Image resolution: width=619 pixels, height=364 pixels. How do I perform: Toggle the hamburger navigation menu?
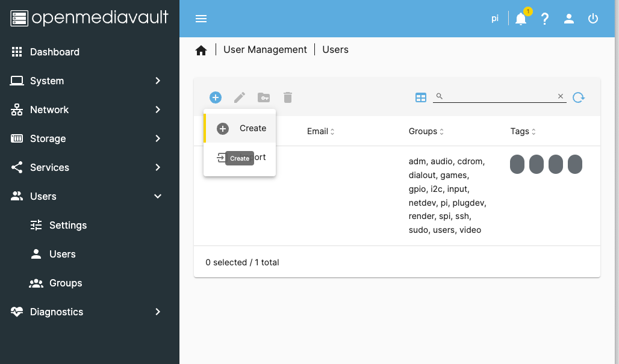[x=201, y=19]
